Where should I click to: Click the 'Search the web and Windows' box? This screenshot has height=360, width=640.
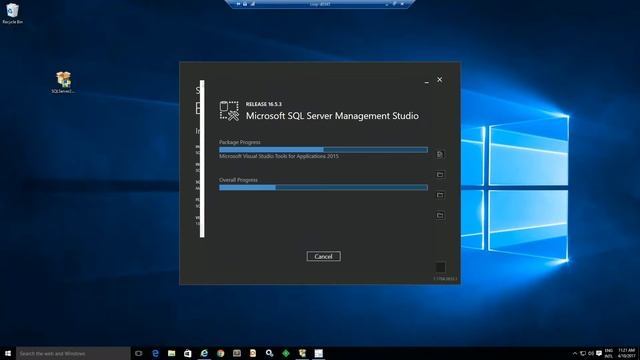click(73, 353)
